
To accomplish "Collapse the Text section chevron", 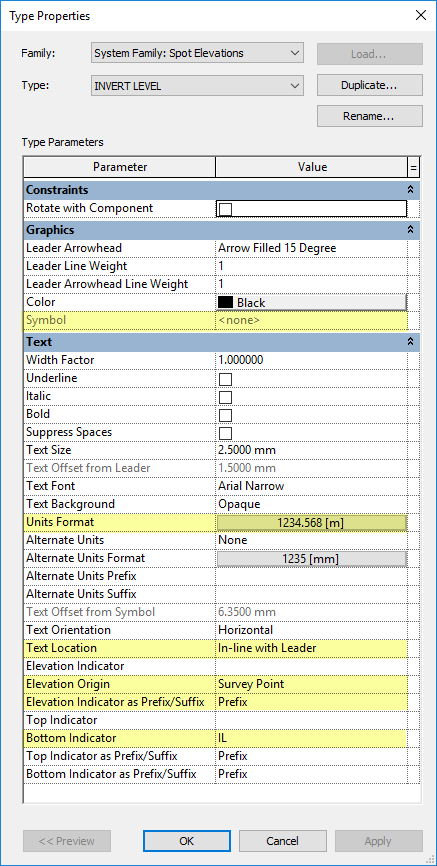I will coord(410,342).
